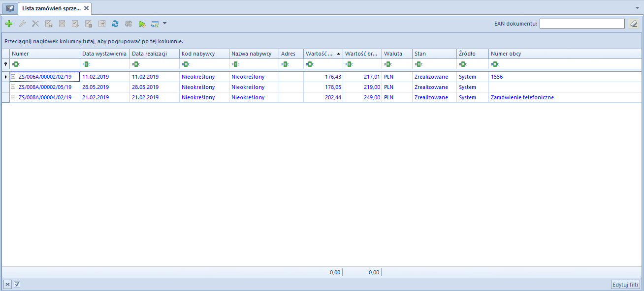Select order number ZS/008A/00004/02/19
644x291 pixels.
tap(45, 97)
